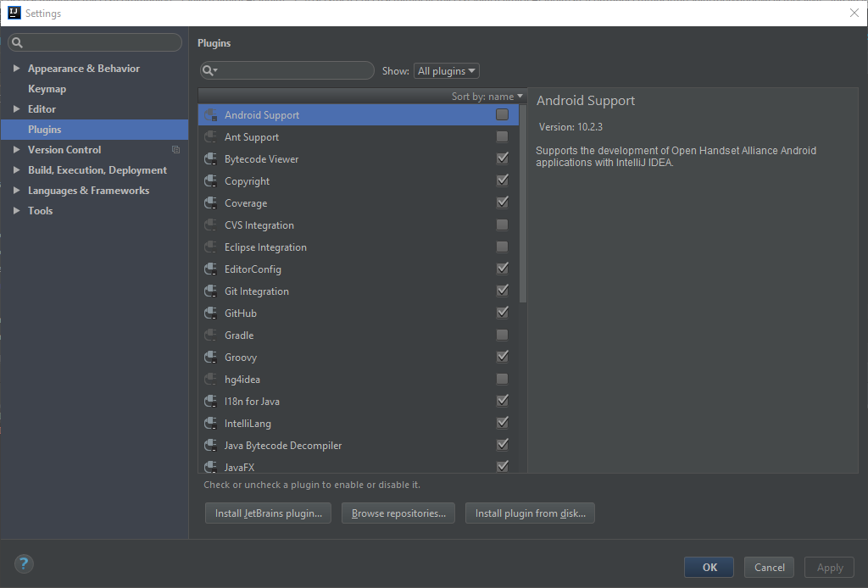Image resolution: width=868 pixels, height=588 pixels.
Task: Focus the plugins search field
Action: [287, 70]
